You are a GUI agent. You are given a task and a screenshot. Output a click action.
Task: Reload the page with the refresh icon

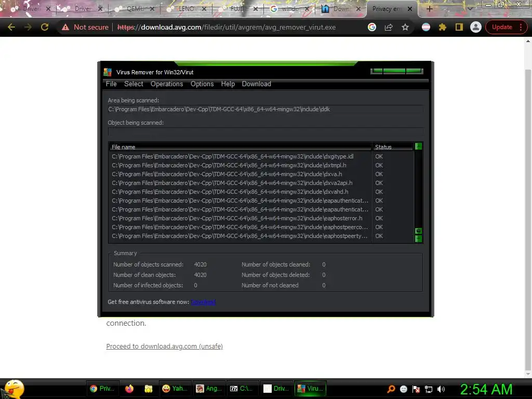[45, 27]
